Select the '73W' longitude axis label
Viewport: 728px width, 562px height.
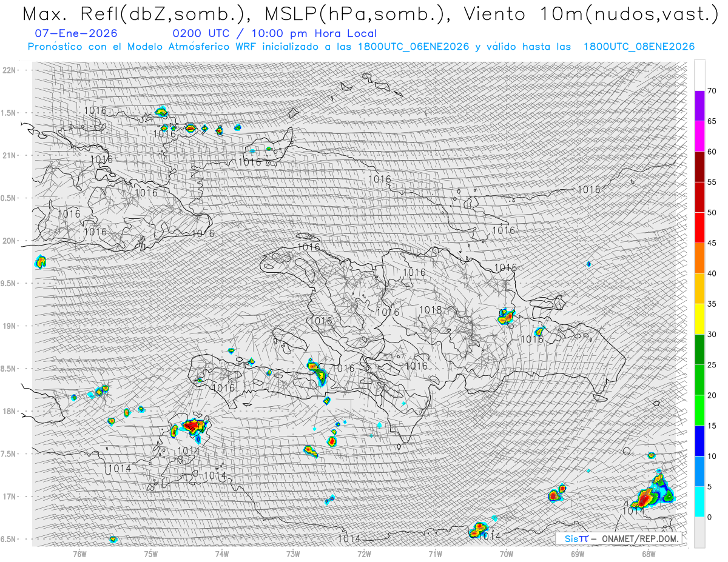pyautogui.click(x=293, y=554)
